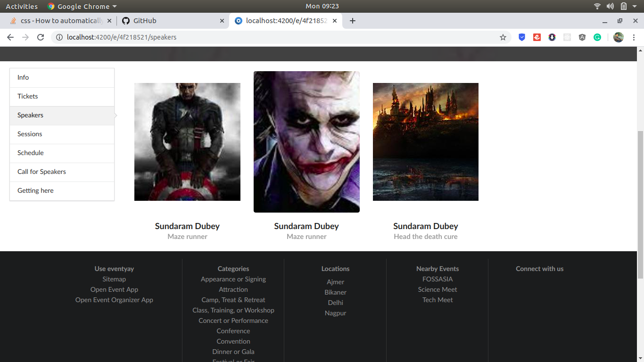This screenshot has height=362, width=644.
Task: Click the Captain America speaker image
Action: point(187,142)
